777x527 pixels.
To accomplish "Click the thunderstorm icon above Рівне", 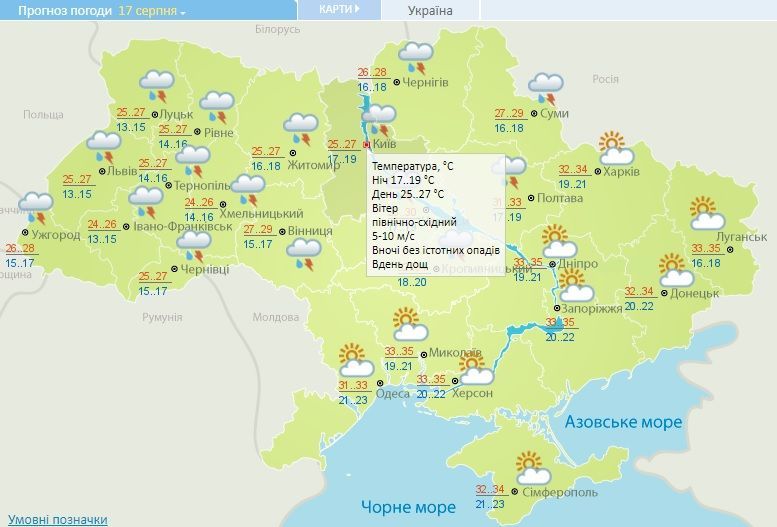I will click(x=217, y=108).
